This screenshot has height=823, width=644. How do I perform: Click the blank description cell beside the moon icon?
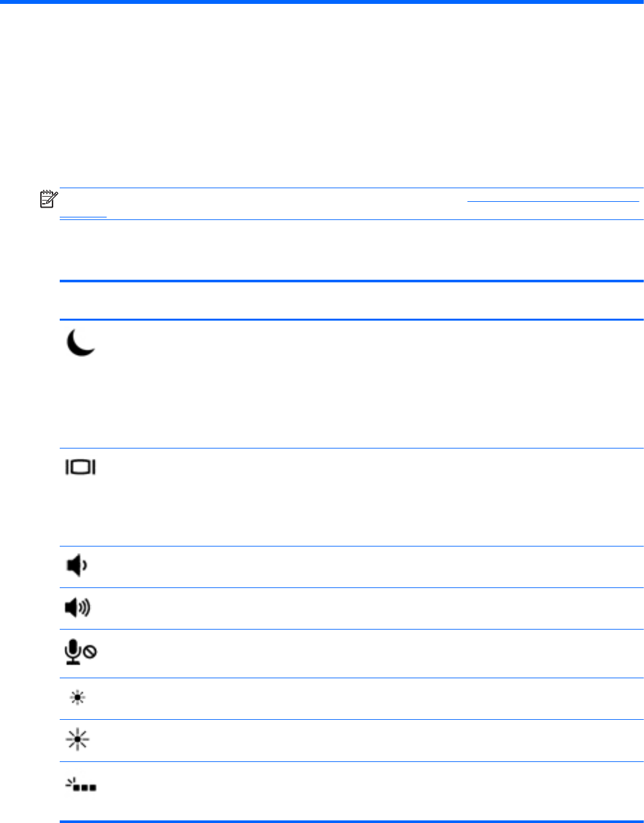pos(370,383)
